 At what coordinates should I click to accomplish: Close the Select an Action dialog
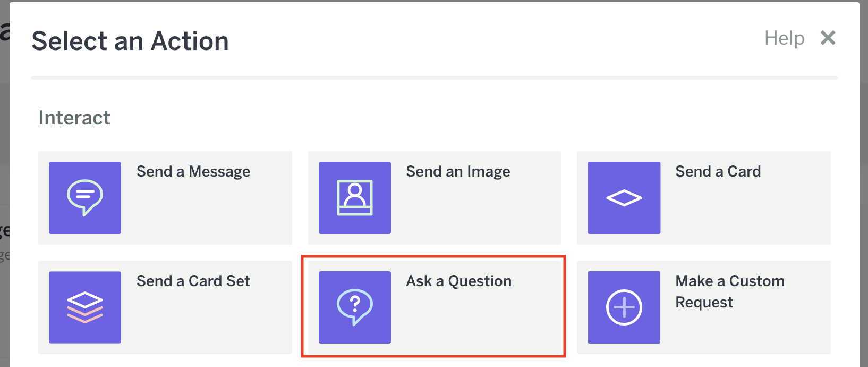pyautogui.click(x=828, y=38)
